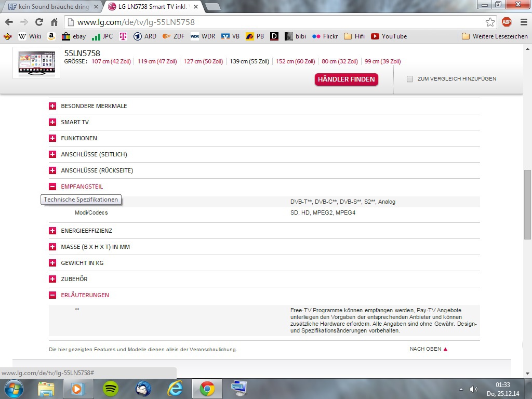Screen dimensions: 532x399
Task: Launch Spotify from the taskbar
Action: [x=111, y=388]
